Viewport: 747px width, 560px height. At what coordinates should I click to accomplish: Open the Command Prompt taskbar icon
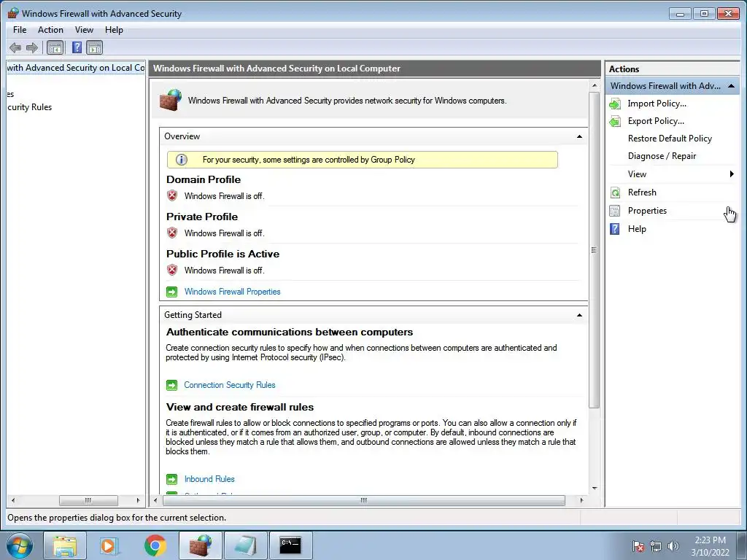290,545
